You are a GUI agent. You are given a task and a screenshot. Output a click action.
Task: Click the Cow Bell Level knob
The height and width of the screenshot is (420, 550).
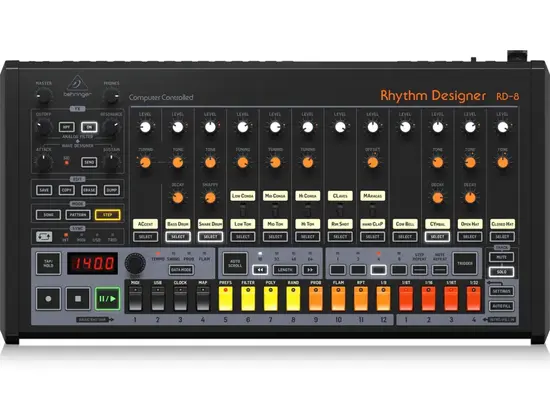[405, 127]
